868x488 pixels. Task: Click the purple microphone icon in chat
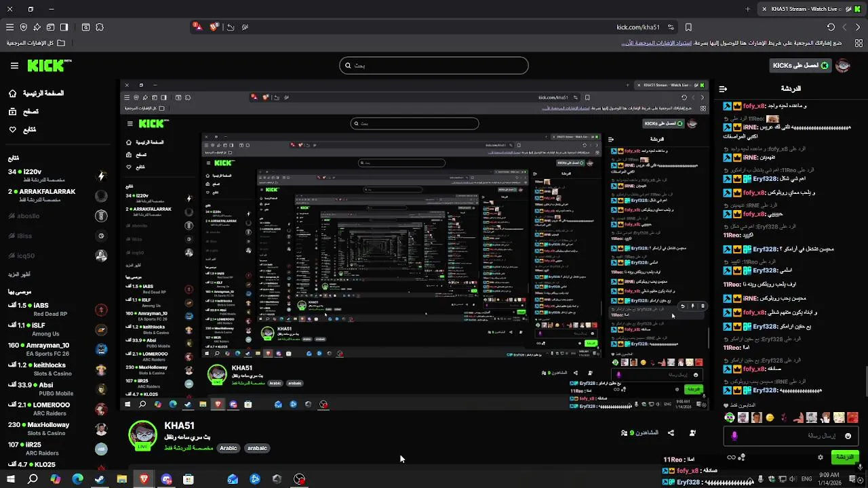tap(734, 436)
